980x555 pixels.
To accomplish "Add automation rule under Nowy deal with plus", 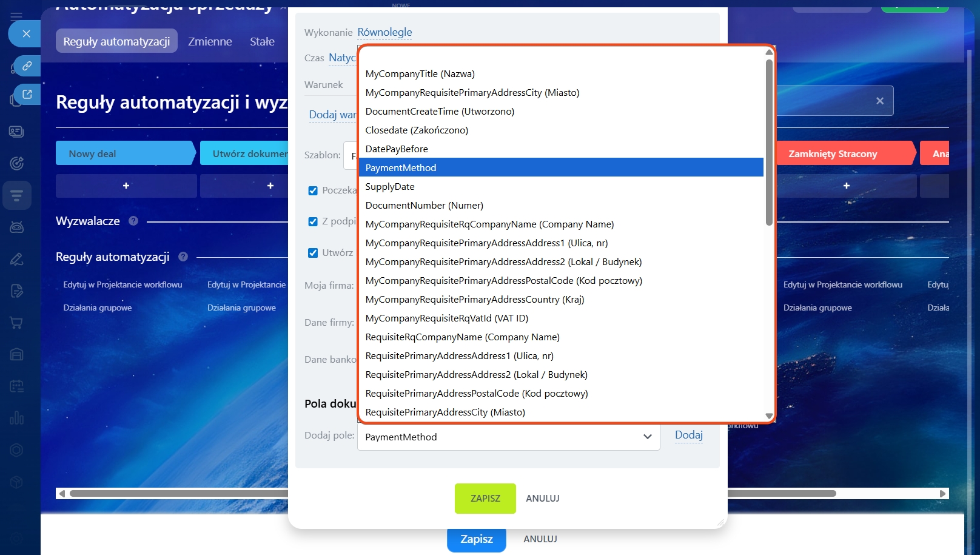I will coord(126,186).
